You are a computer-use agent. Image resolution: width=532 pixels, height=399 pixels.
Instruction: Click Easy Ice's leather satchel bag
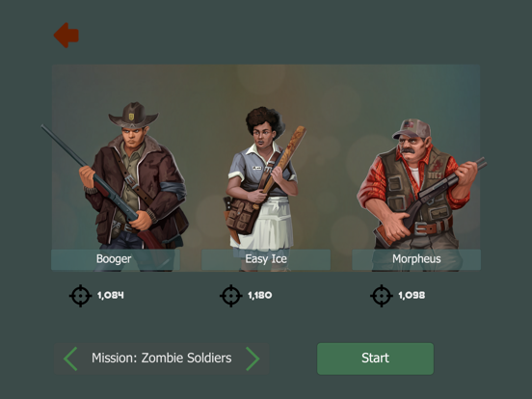pos(240,217)
